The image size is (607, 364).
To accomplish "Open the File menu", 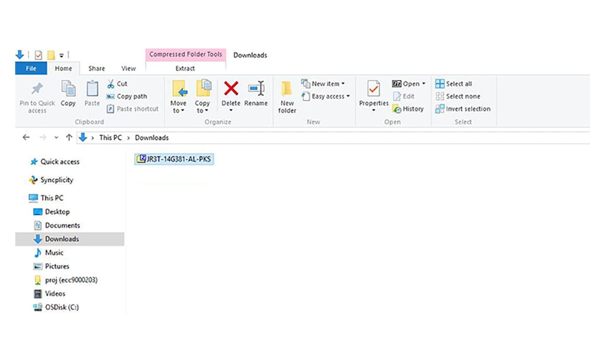I will tap(31, 68).
